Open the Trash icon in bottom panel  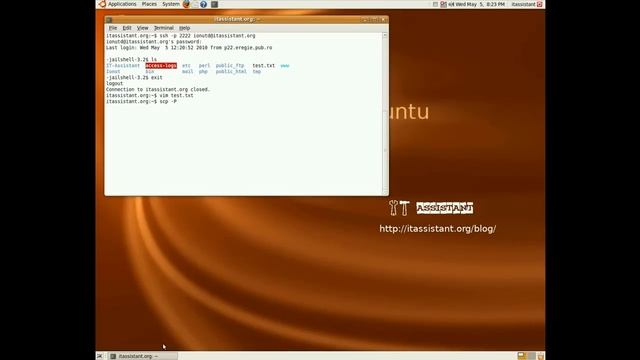tap(540, 356)
